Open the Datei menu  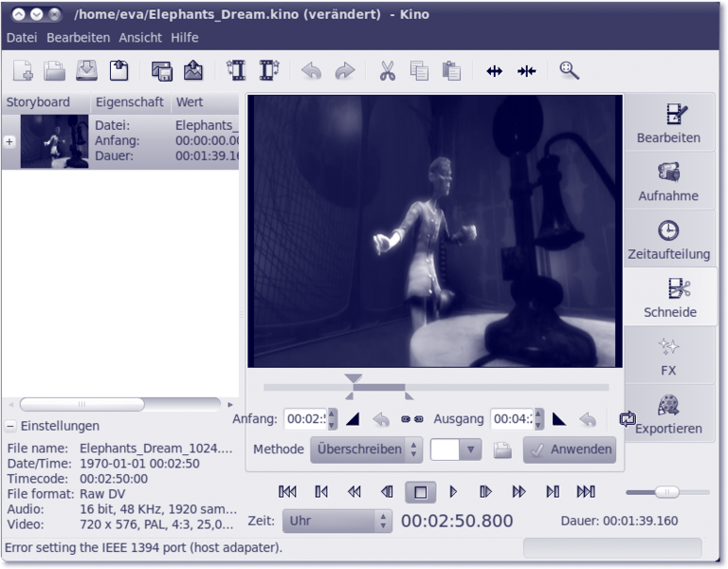point(23,38)
